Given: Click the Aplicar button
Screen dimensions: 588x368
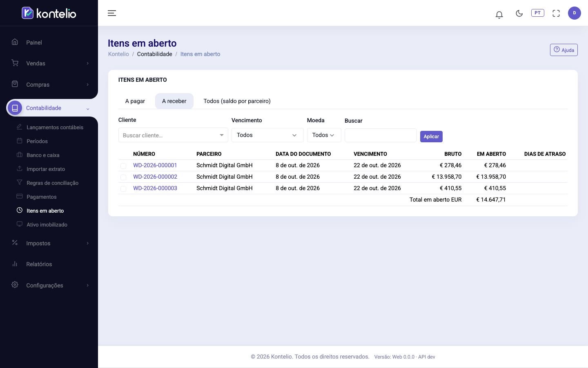Looking at the screenshot, I should tap(431, 136).
